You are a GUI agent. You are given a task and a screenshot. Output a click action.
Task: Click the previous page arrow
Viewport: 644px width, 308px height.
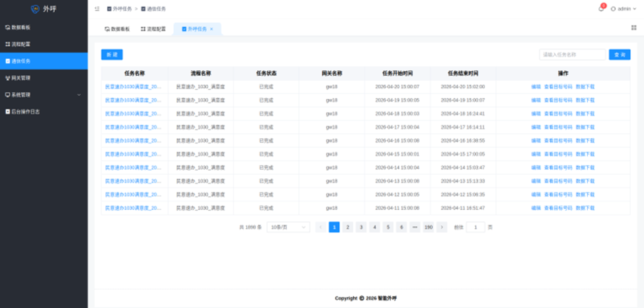pyautogui.click(x=321, y=227)
